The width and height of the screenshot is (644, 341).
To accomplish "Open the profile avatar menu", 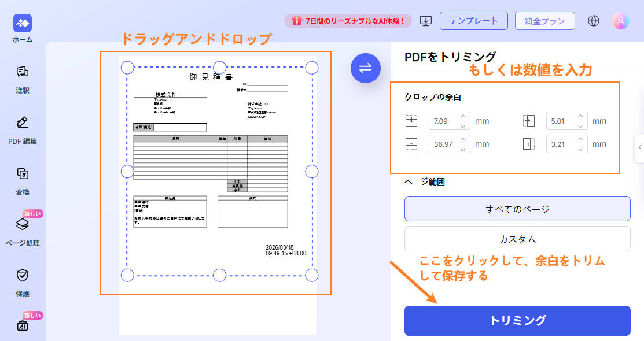I will pyautogui.click(x=621, y=20).
